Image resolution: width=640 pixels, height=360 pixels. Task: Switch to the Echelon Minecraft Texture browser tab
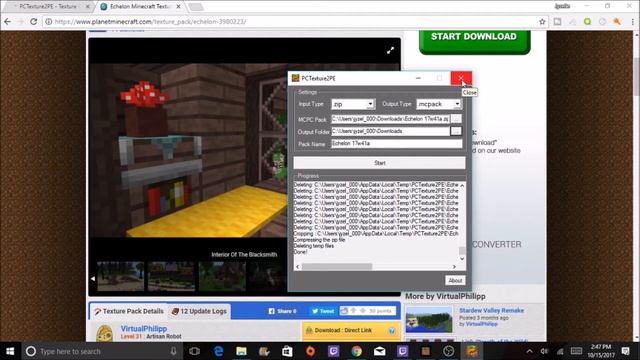click(140, 7)
